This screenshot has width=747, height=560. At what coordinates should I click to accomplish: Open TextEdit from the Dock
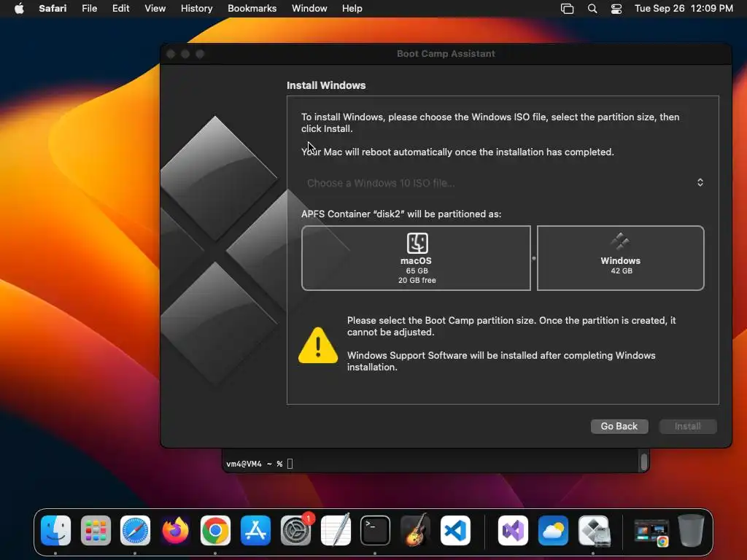click(x=336, y=531)
